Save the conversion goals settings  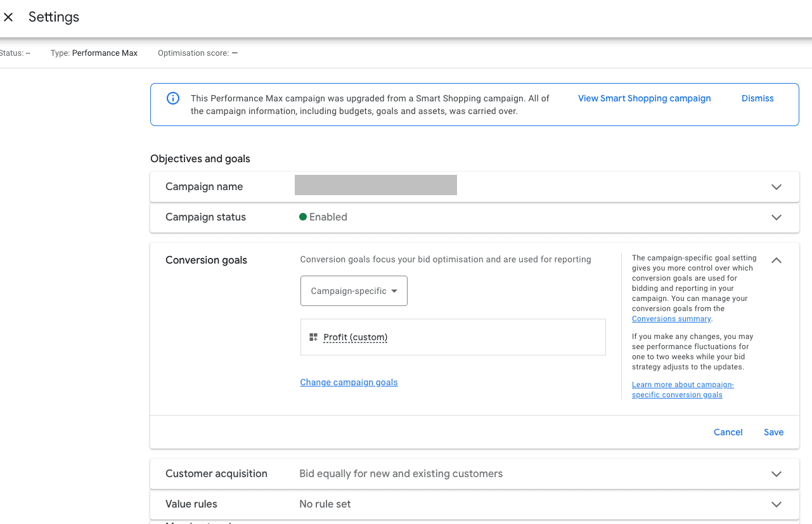[x=773, y=432]
